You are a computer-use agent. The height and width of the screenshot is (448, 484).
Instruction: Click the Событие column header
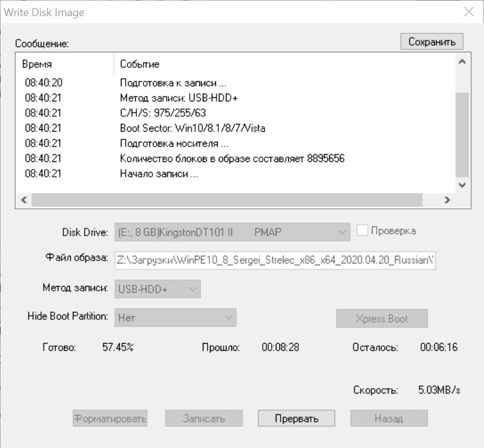(x=285, y=64)
